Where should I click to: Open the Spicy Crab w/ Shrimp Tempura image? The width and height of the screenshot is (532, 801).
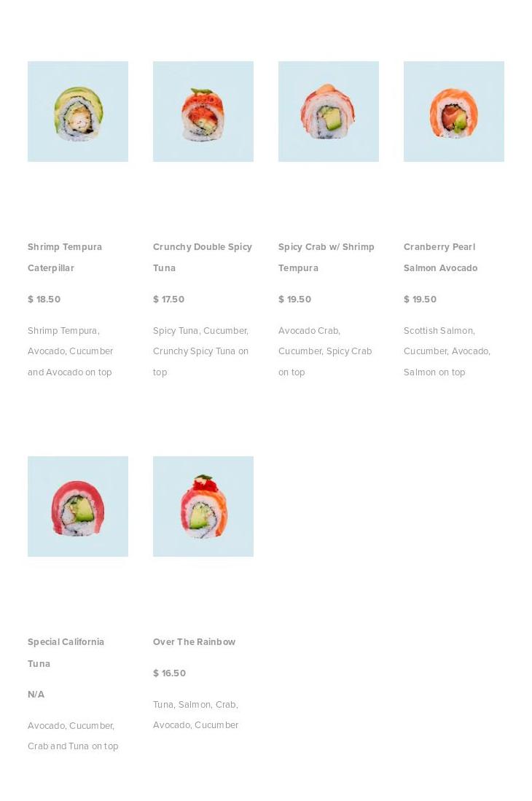click(x=328, y=112)
